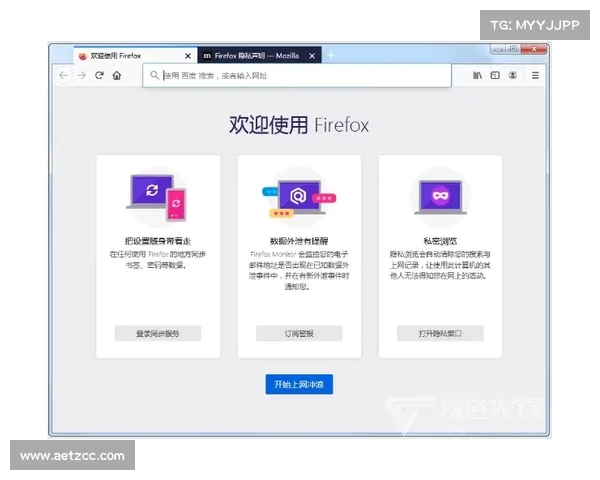Open a new tab with plus button
The width and height of the screenshot is (600, 480).
pos(331,56)
